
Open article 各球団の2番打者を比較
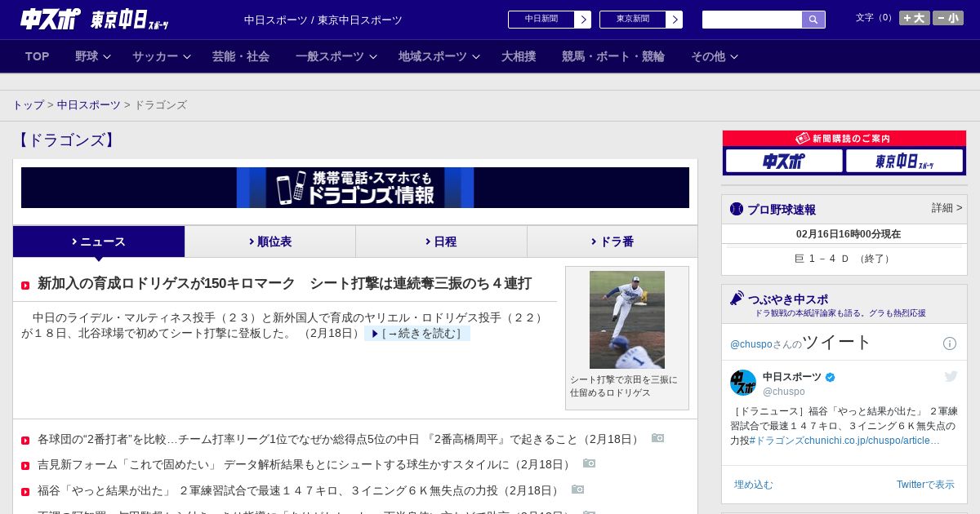coord(339,440)
